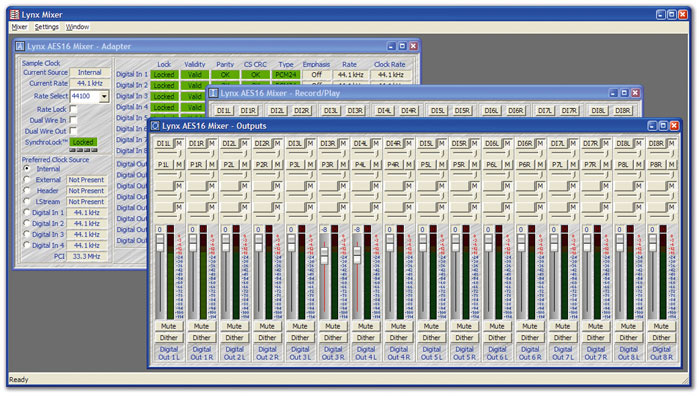This screenshot has width=700, height=396.
Task: Open DI8R source selector in Outputs window
Action: click(x=656, y=143)
